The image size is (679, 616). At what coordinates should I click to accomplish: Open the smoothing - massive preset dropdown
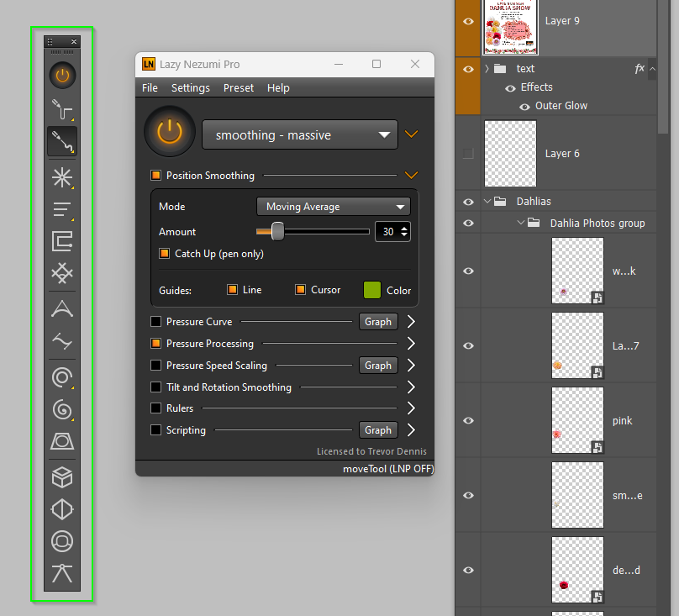click(300, 134)
